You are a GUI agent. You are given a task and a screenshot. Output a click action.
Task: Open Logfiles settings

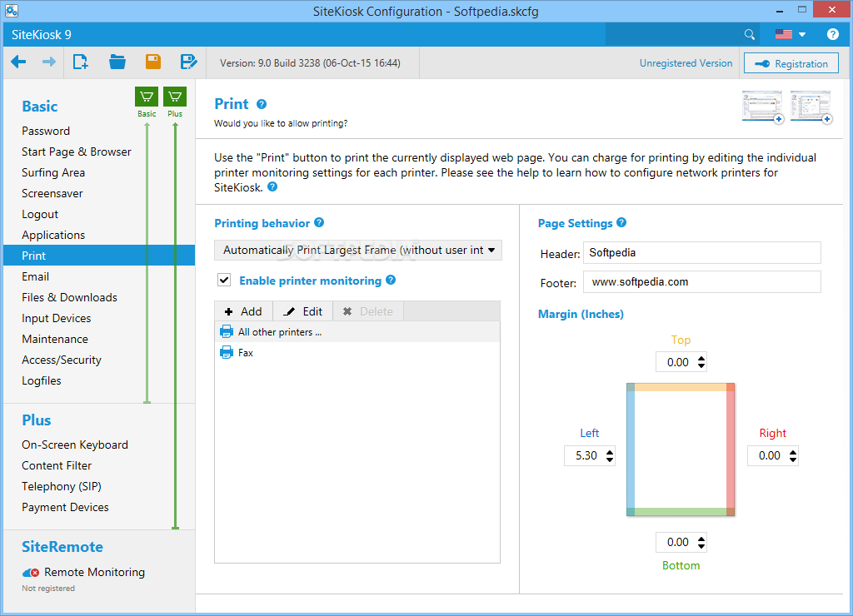pos(42,380)
